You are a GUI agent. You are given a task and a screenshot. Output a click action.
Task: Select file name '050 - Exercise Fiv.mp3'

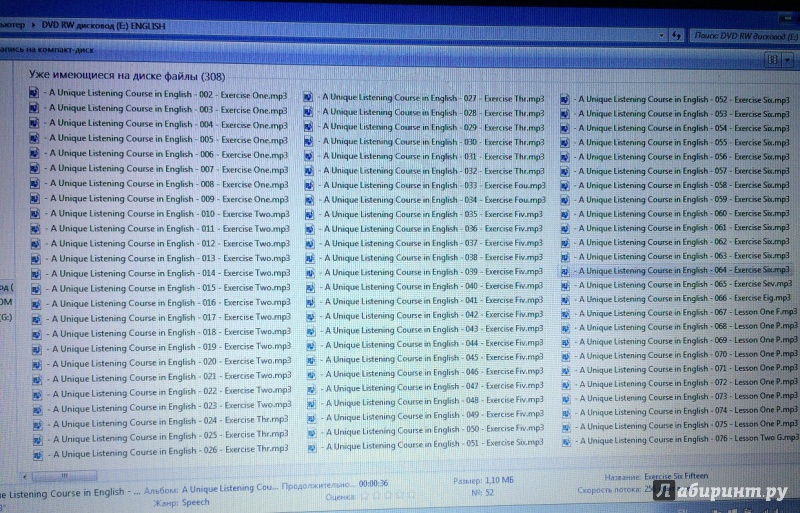click(435, 430)
